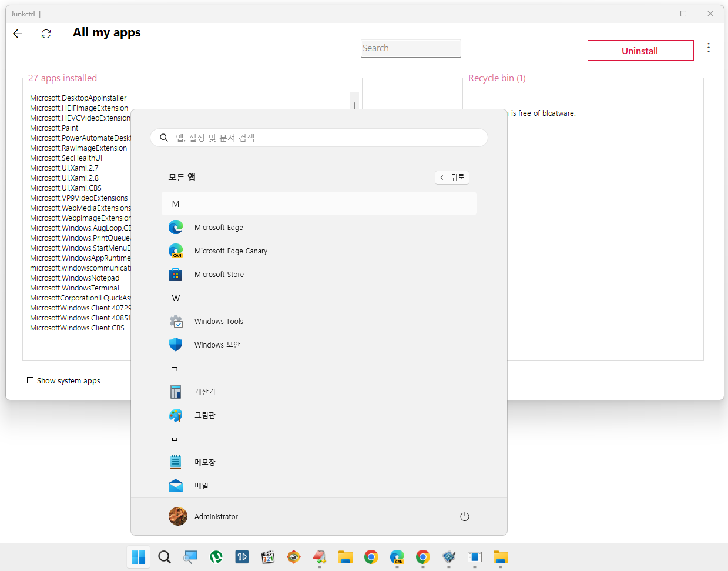The image size is (728, 571).
Task: Open uTorrent from the taskbar
Action: point(216,557)
